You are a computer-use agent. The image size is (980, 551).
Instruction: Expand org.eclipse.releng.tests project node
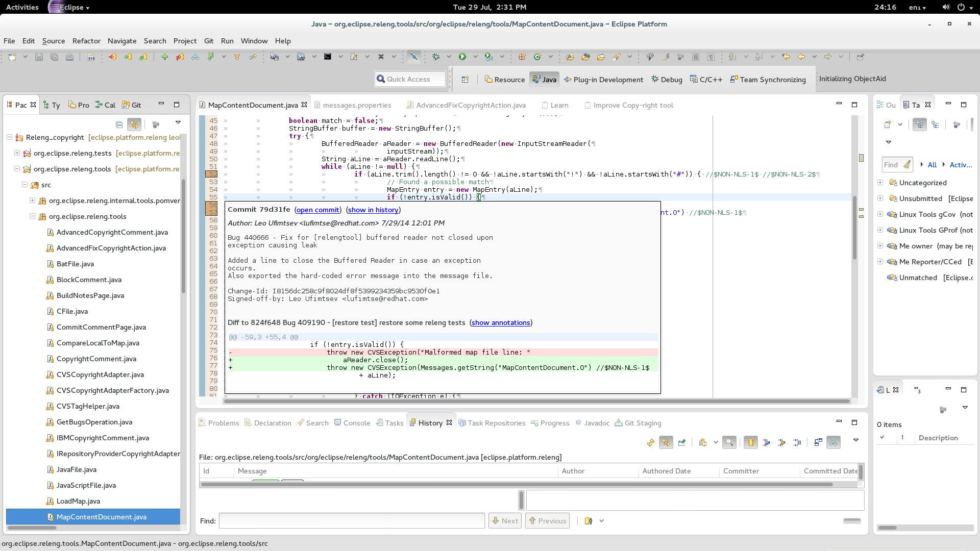(x=17, y=153)
